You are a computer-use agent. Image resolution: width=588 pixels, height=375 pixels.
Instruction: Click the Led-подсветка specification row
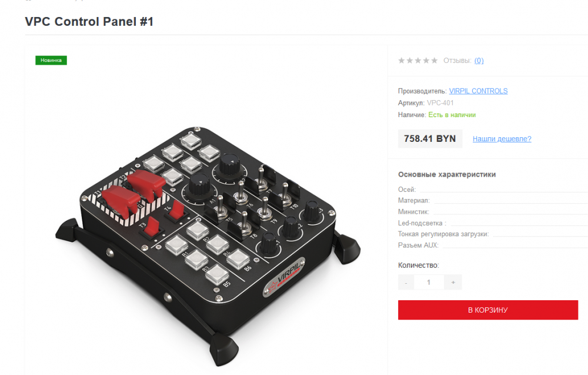pyautogui.click(x=422, y=223)
